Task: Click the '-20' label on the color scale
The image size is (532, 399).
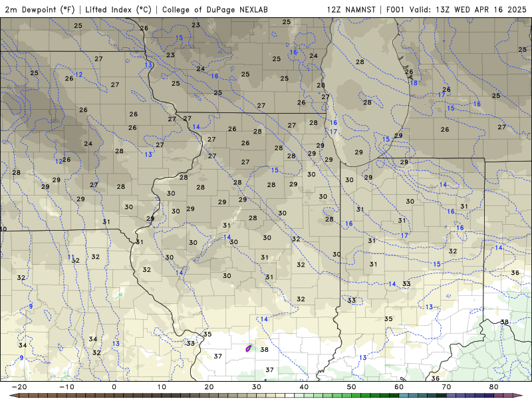Action: (19, 387)
